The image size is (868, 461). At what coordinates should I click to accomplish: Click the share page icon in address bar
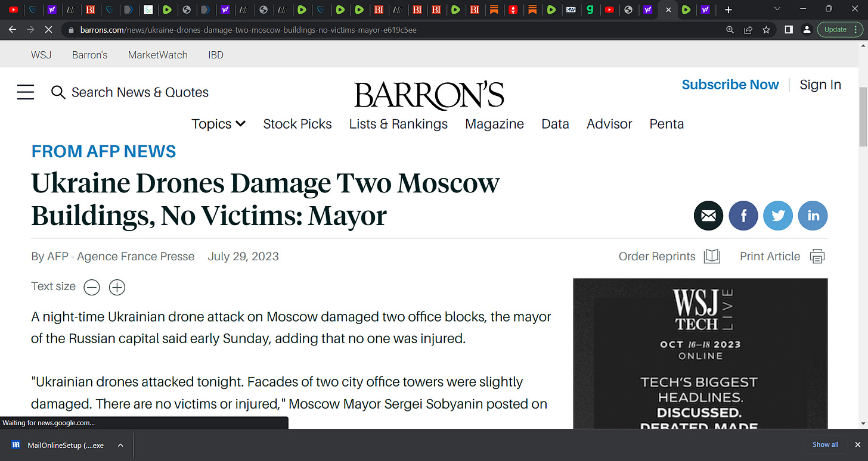748,29
